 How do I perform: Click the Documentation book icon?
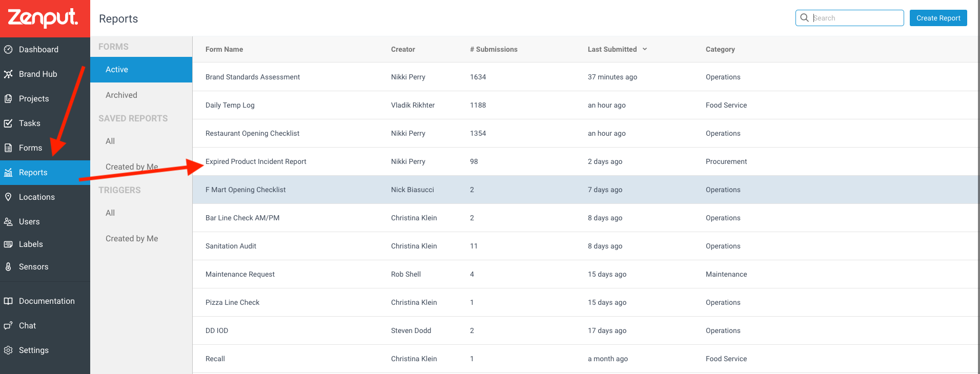[x=8, y=301]
